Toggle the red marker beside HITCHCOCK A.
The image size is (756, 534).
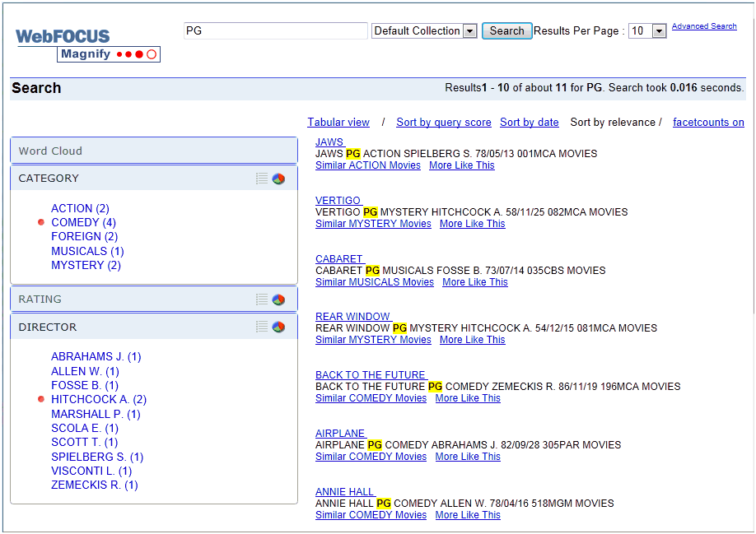41,399
